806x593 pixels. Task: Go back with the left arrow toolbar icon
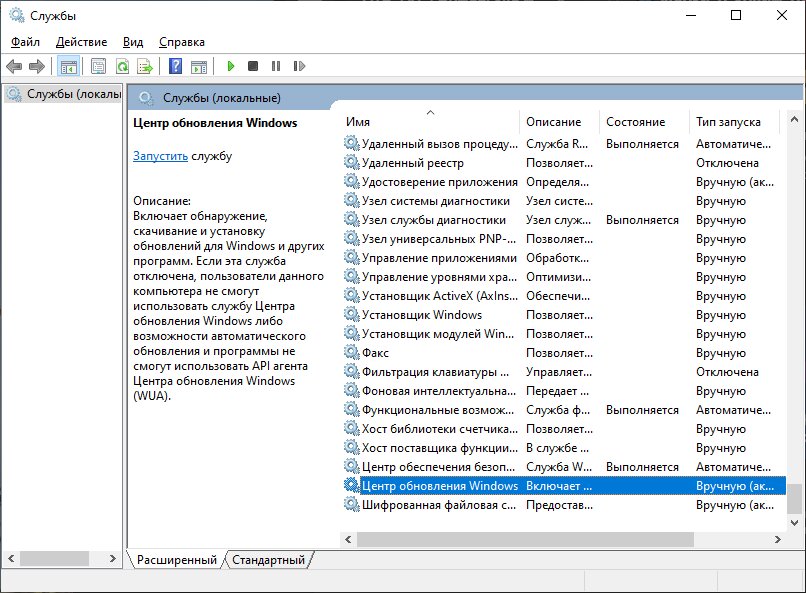14,66
